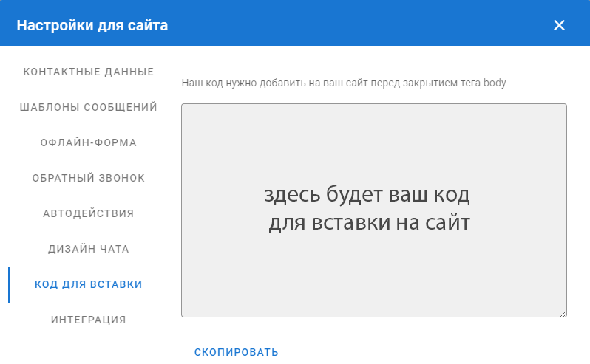
Task: Click the placeholder line 'здесь будет ваш код'
Action: pos(367,196)
